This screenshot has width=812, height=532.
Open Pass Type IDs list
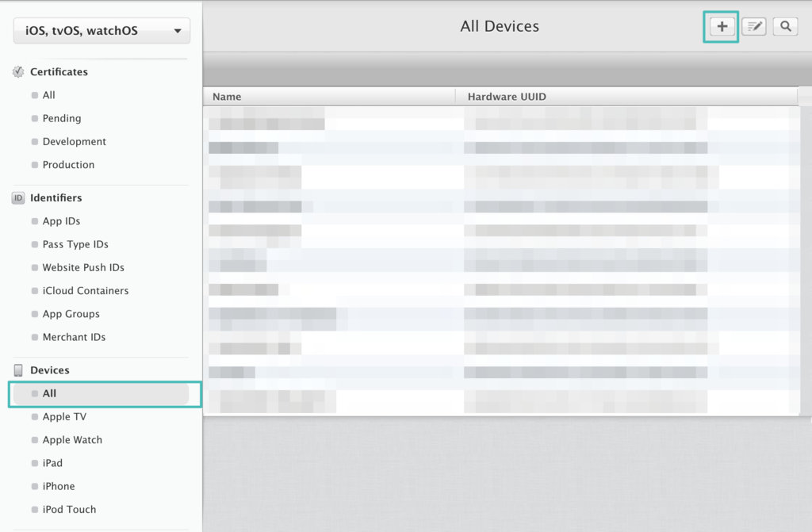coord(75,244)
